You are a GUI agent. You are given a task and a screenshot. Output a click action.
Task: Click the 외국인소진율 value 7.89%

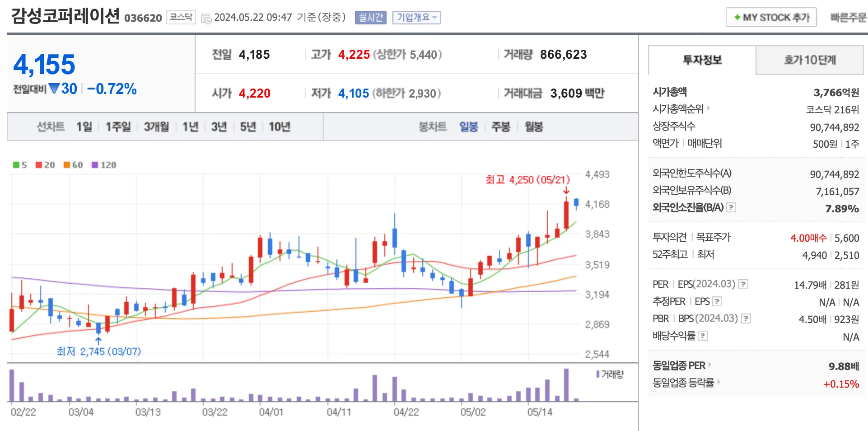842,208
